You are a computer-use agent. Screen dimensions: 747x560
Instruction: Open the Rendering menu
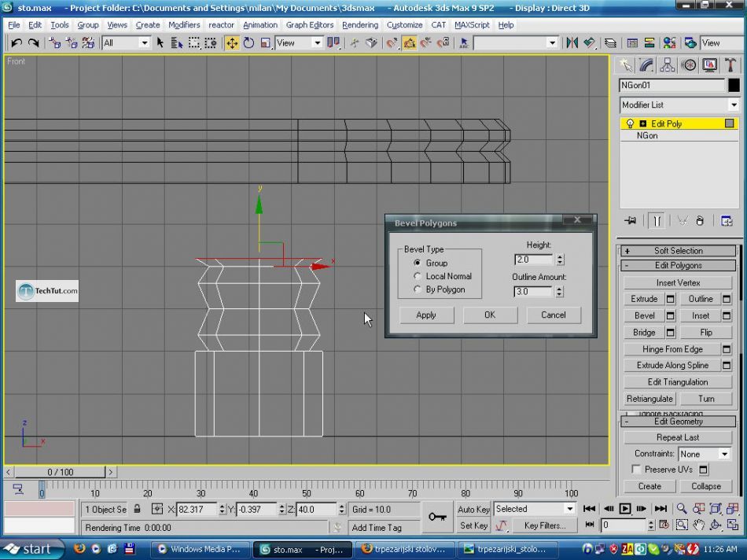pos(360,25)
